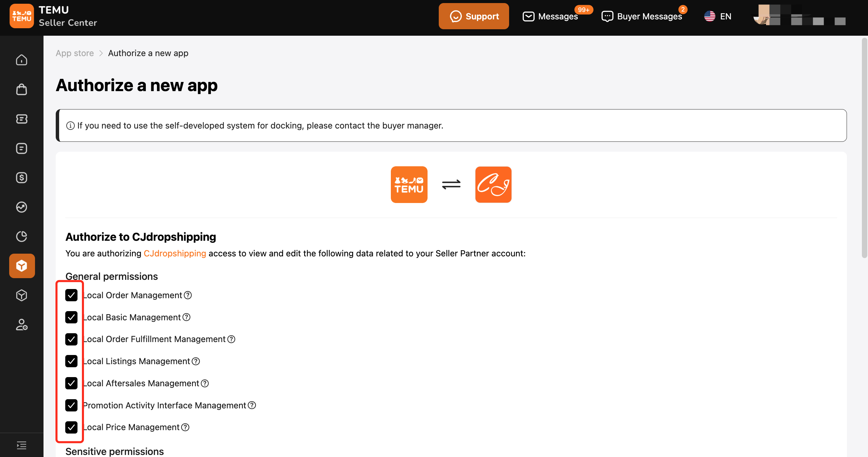This screenshot has height=457, width=868.
Task: Click help icon beside Local Order Management
Action: click(188, 295)
